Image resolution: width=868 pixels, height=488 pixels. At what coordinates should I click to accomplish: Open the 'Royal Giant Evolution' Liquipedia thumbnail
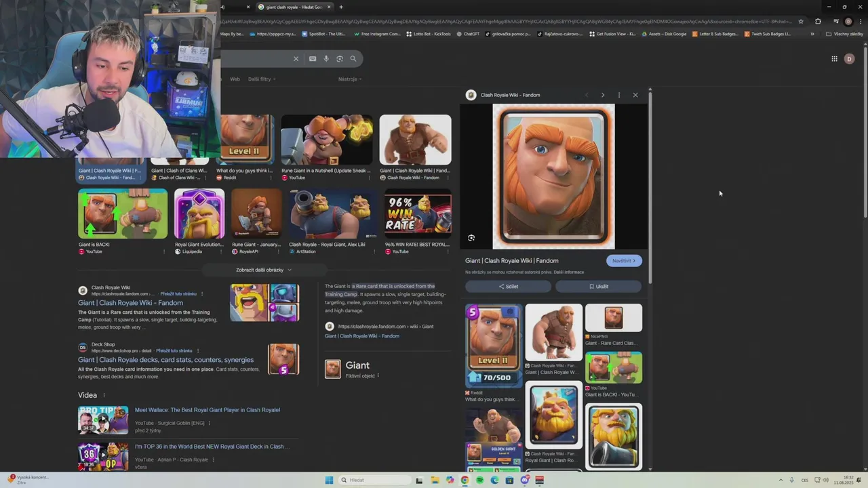click(x=199, y=213)
